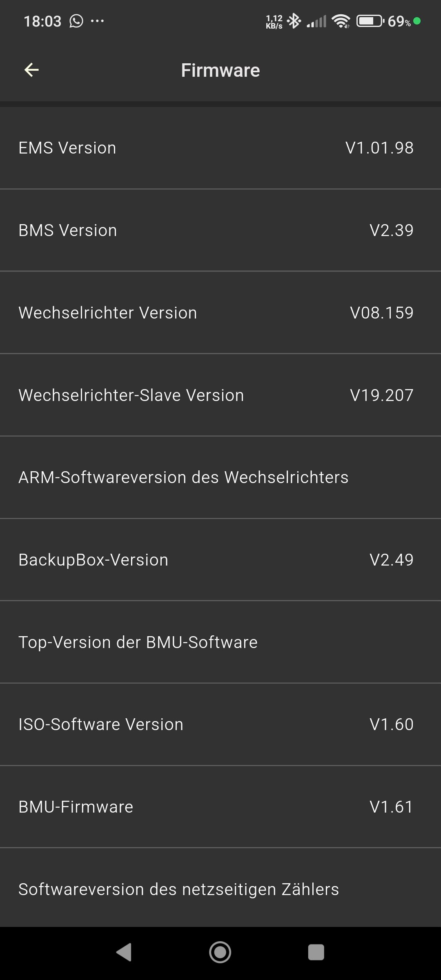Open recent apps with square button
The image size is (441, 980).
(x=316, y=952)
